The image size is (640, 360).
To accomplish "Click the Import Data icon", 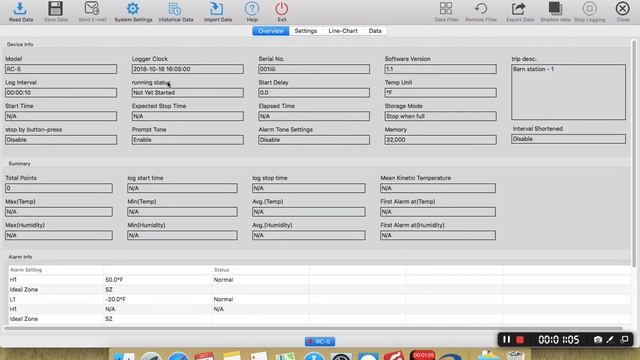I will (217, 9).
